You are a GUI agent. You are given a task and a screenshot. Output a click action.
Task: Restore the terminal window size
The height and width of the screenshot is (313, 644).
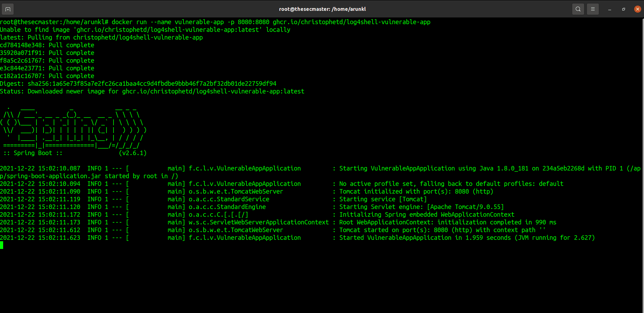click(x=623, y=9)
